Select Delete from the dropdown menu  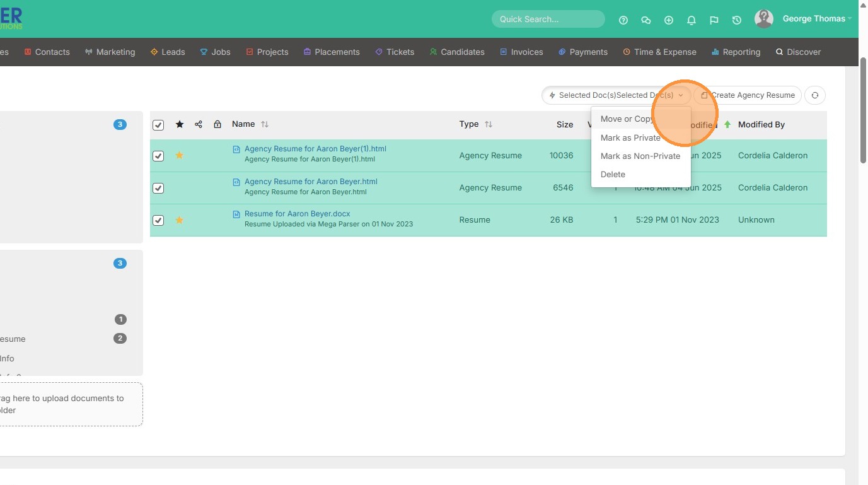click(x=613, y=174)
